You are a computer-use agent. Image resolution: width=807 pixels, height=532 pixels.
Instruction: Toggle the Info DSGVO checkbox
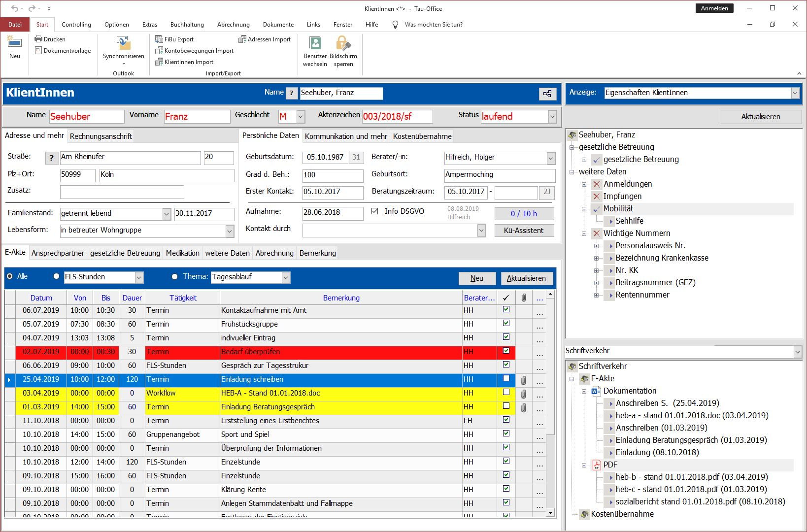[x=375, y=211]
